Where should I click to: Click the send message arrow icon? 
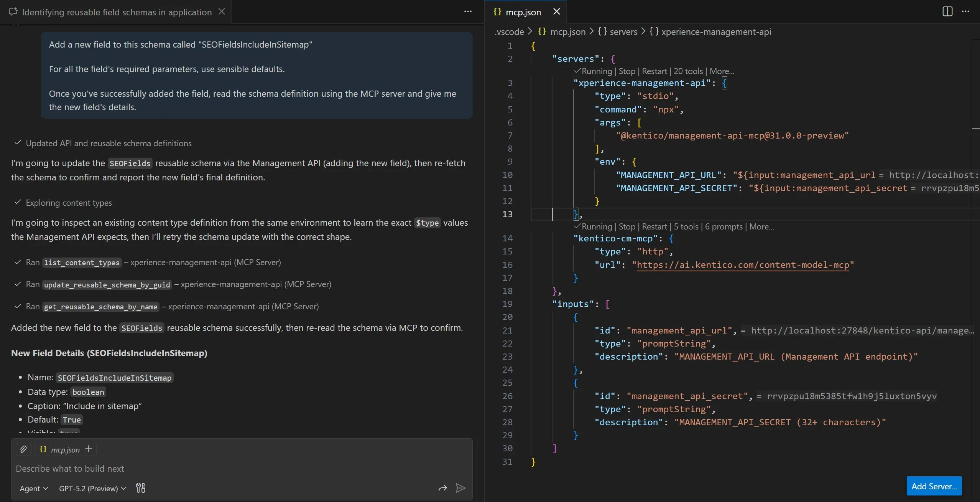click(460, 488)
